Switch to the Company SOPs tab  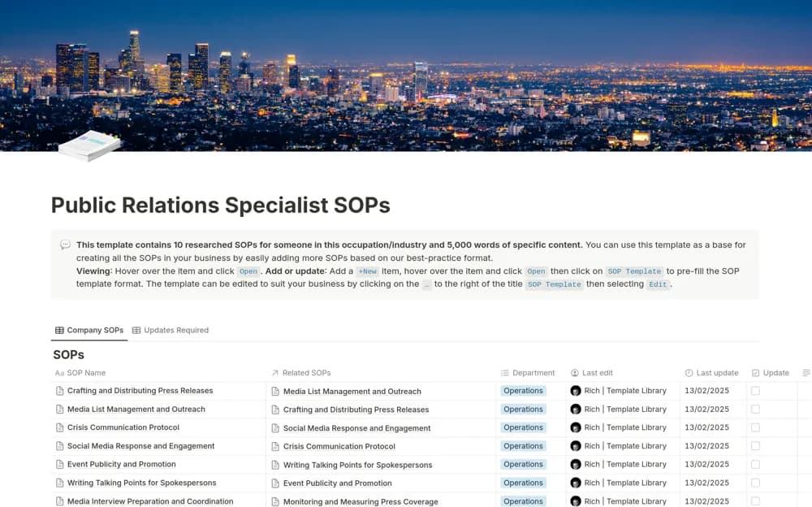89,330
